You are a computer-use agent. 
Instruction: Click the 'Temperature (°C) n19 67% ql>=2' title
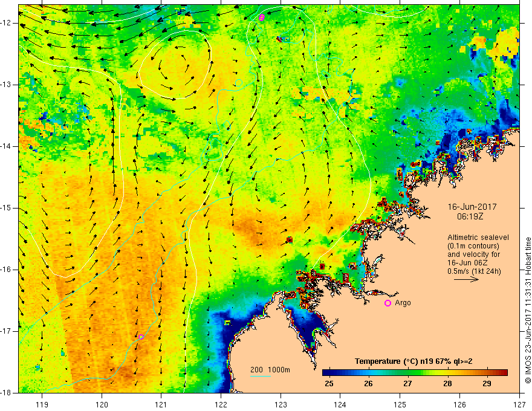pyautogui.click(x=414, y=361)
